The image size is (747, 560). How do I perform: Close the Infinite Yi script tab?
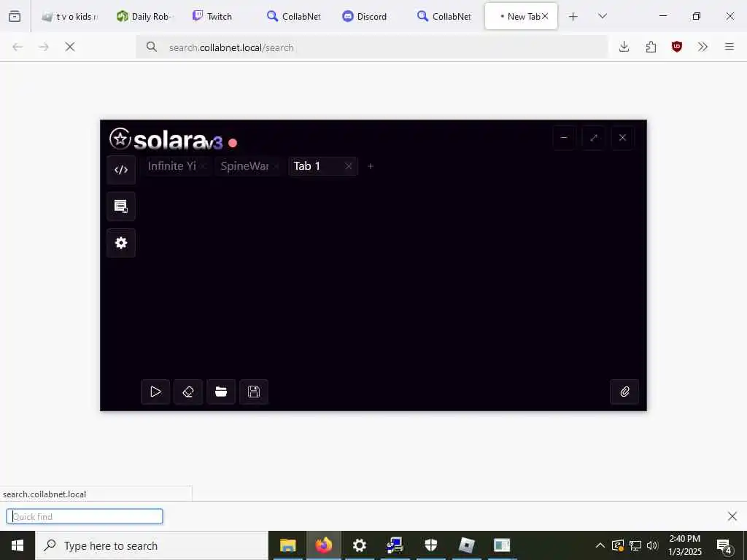pos(204,166)
